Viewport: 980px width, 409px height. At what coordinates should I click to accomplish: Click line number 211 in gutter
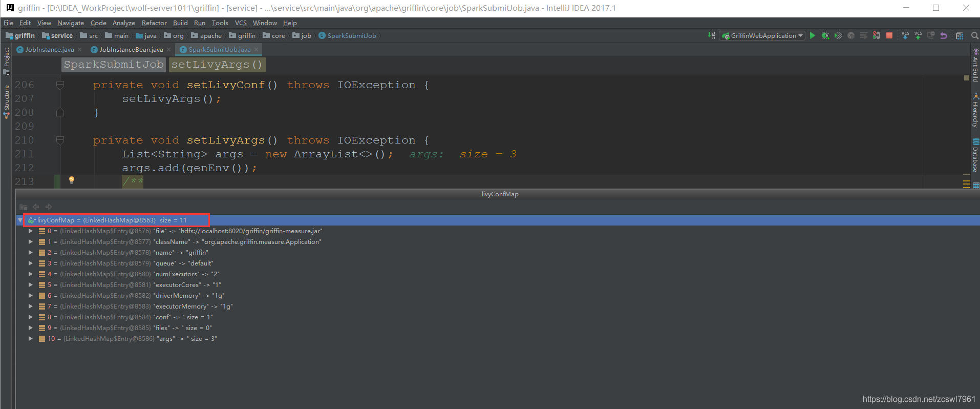24,154
